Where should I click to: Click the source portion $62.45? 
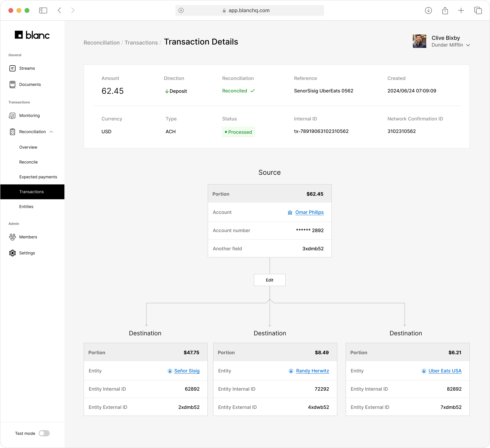click(x=315, y=194)
